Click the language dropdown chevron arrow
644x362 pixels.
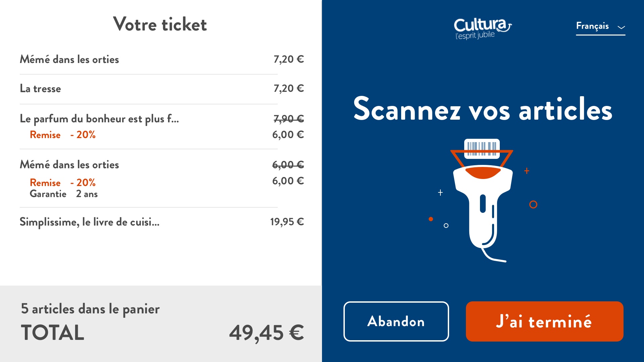(621, 27)
